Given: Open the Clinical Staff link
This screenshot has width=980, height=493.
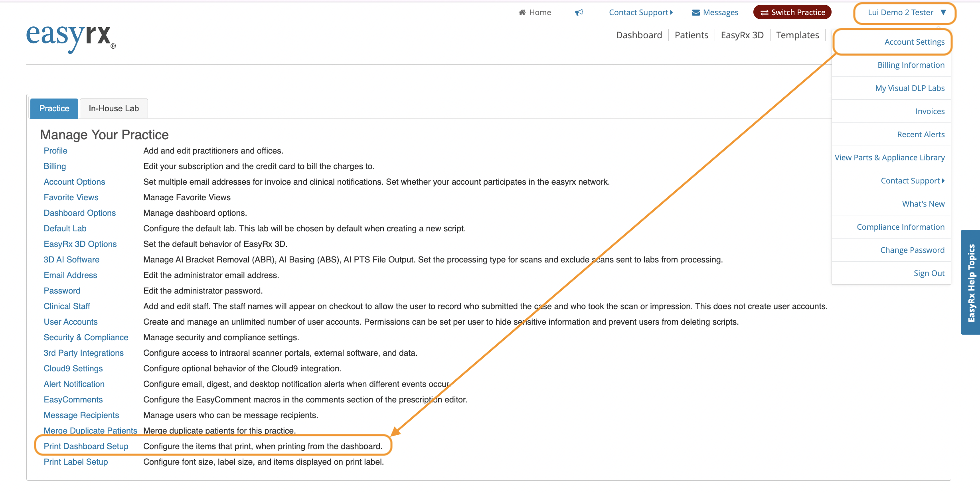Looking at the screenshot, I should pyautogui.click(x=67, y=306).
